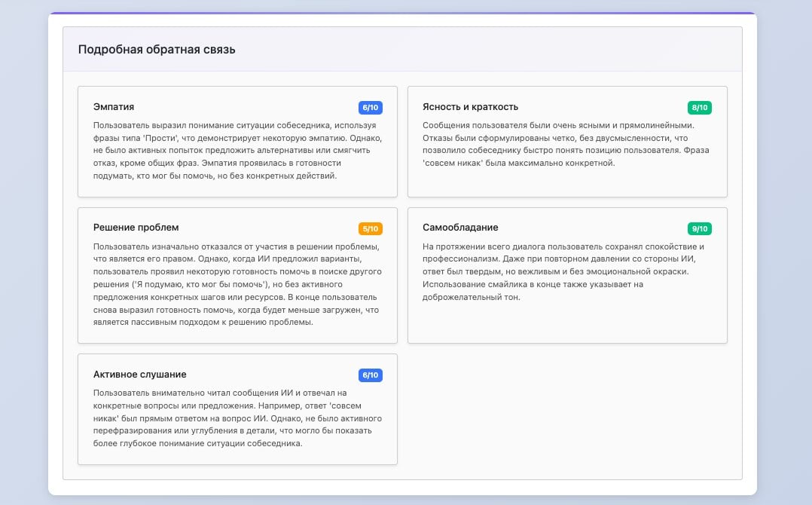This screenshot has height=505, width=812.
Task: Click the purple accent bar atop the panel
Action: [402, 13]
